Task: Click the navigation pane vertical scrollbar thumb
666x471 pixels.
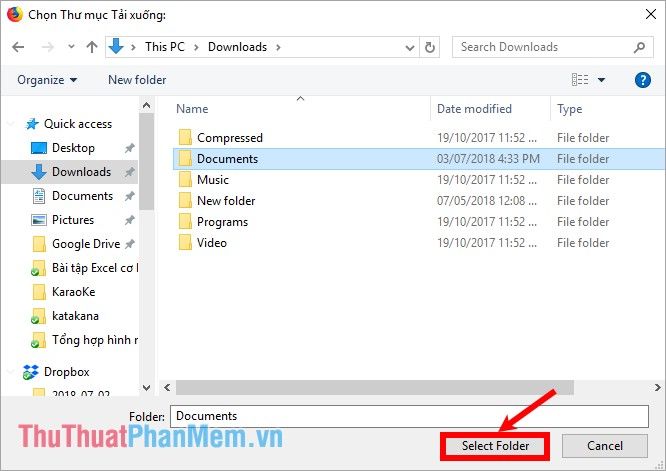Action: (x=147, y=162)
